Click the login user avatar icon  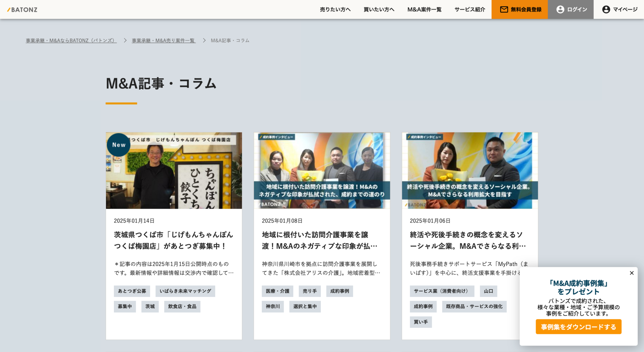[x=560, y=9]
